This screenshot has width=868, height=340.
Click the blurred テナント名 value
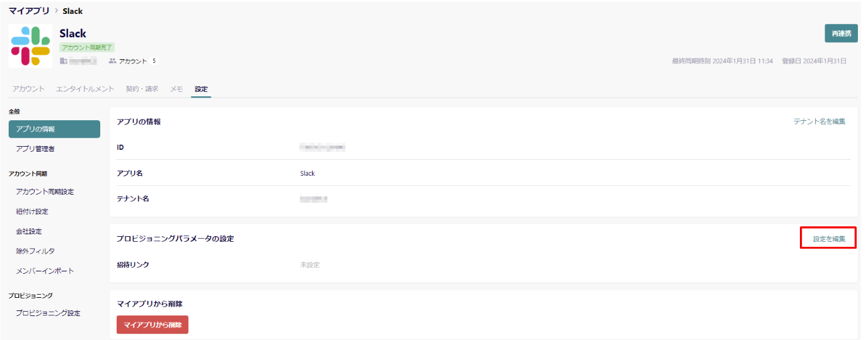tap(314, 199)
